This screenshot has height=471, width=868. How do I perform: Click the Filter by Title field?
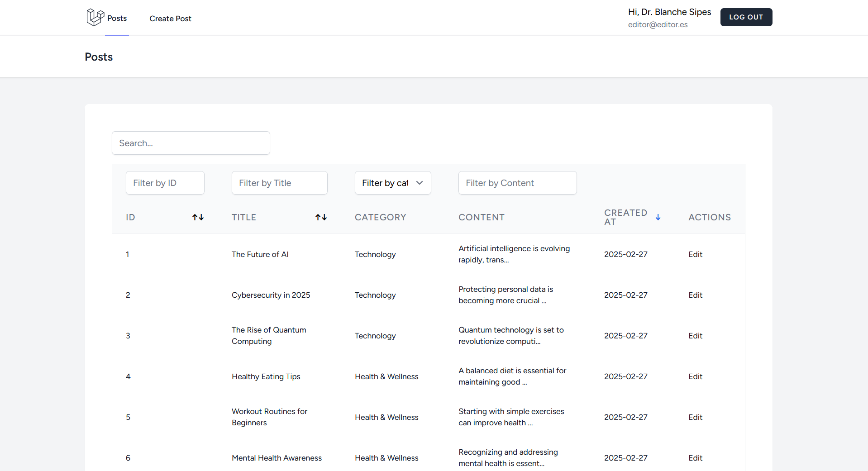[279, 183]
